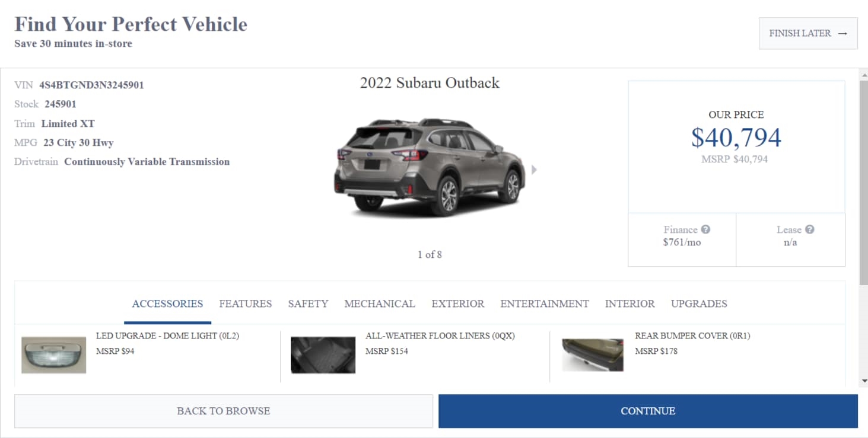Click Back to Browse button
This screenshot has height=438, width=868.
[224, 411]
